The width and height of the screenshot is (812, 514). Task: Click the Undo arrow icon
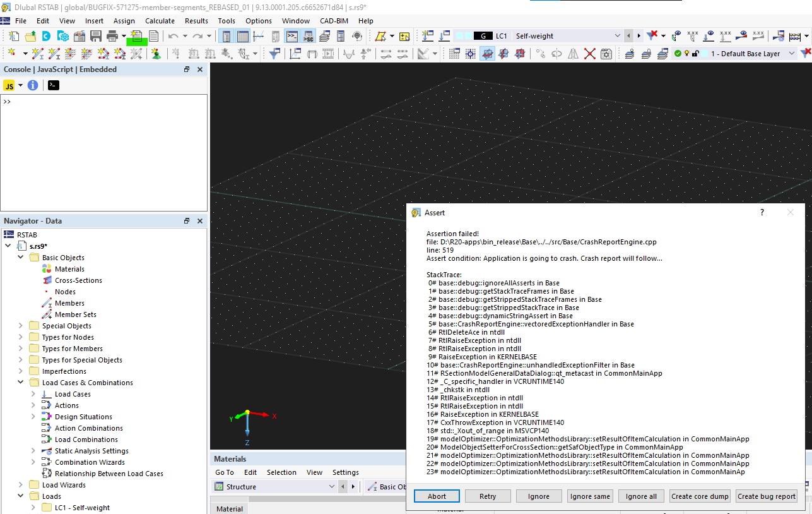(x=173, y=36)
